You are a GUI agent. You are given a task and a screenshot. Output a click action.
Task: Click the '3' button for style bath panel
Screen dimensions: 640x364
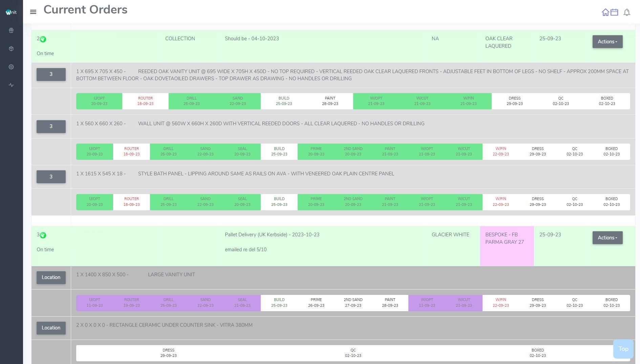[x=51, y=177]
